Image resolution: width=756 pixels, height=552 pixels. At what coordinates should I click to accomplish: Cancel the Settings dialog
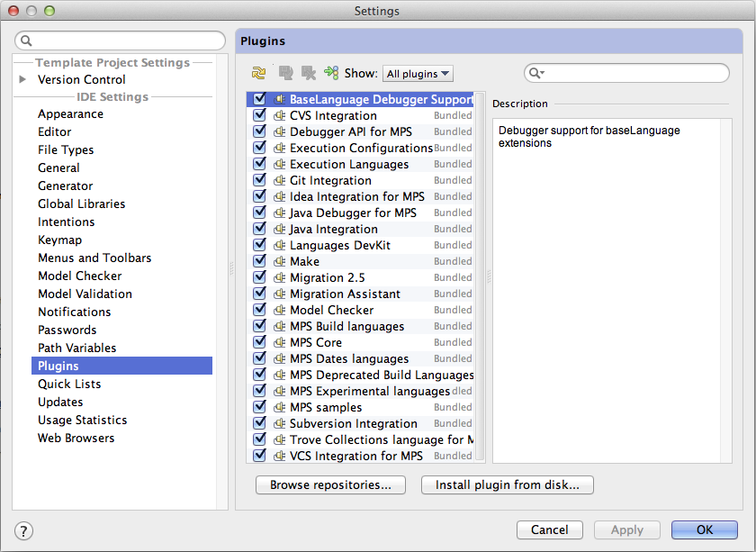tap(550, 529)
